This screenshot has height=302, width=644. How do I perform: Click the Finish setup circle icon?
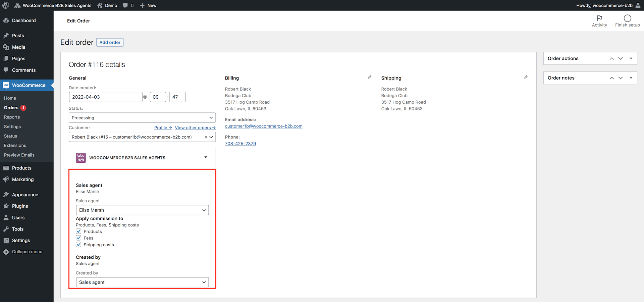(627, 18)
